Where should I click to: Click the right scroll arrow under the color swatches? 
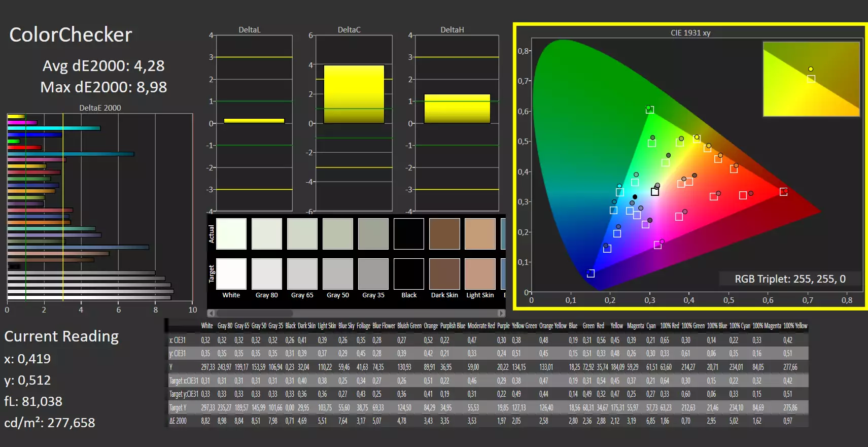tap(501, 313)
